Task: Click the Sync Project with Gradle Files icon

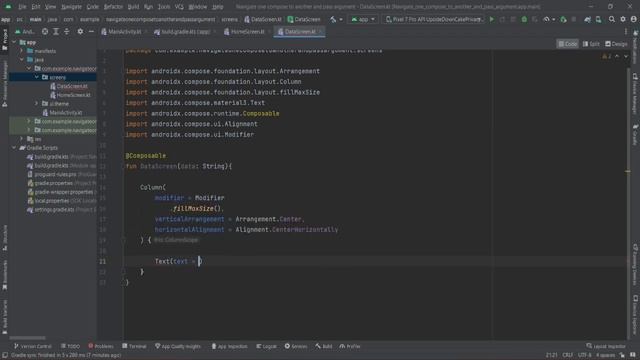Action: coord(587,19)
